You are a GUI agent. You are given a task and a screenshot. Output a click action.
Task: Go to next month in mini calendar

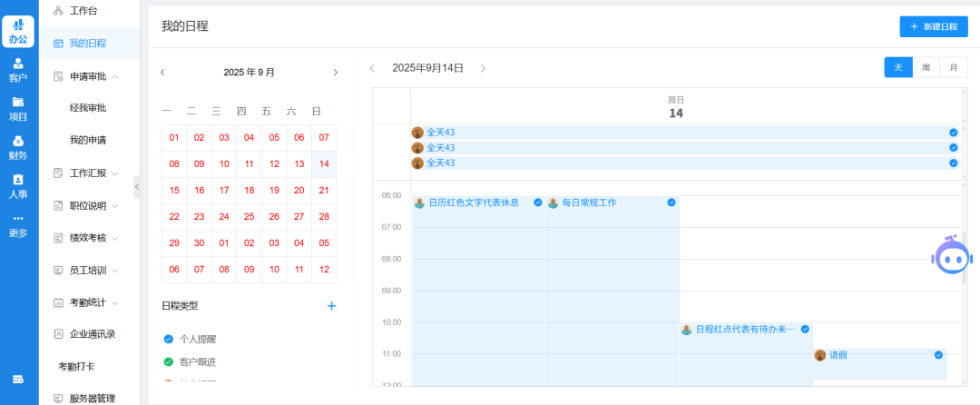[x=335, y=73]
